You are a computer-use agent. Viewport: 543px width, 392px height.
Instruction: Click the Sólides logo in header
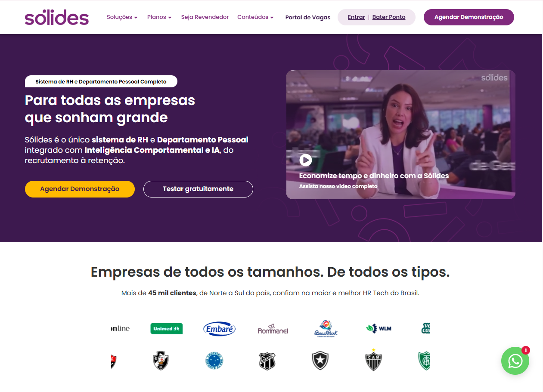tap(57, 17)
